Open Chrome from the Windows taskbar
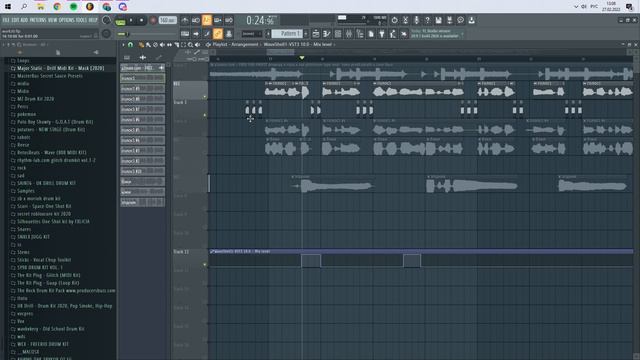The height and width of the screenshot is (360, 640). coord(57,7)
